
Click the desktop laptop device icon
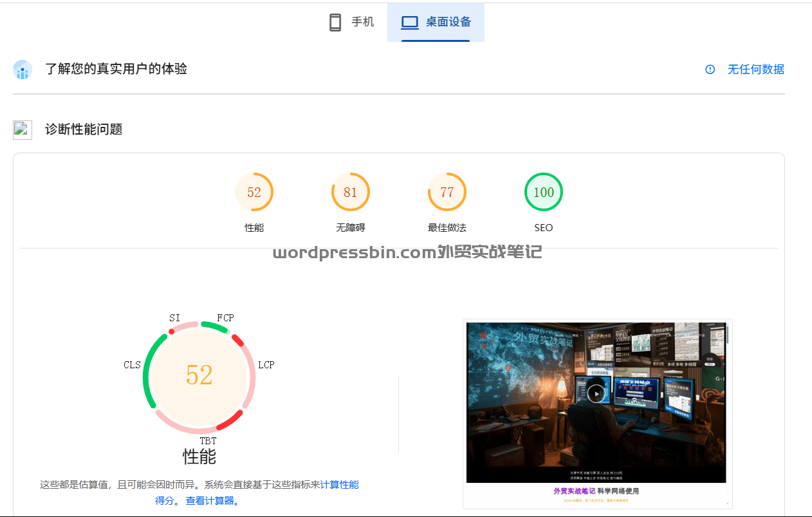409,23
